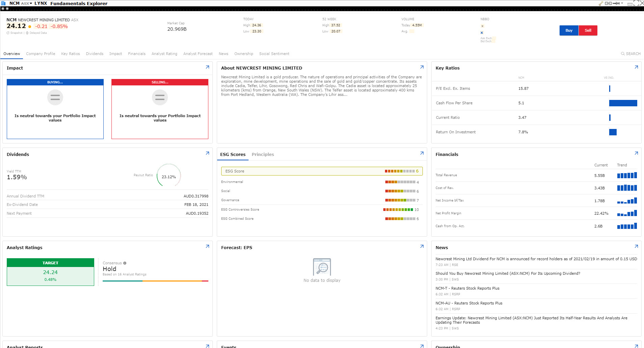The height and width of the screenshot is (348, 644).
Task: Click the SEARCH field
Action: pyautogui.click(x=631, y=54)
